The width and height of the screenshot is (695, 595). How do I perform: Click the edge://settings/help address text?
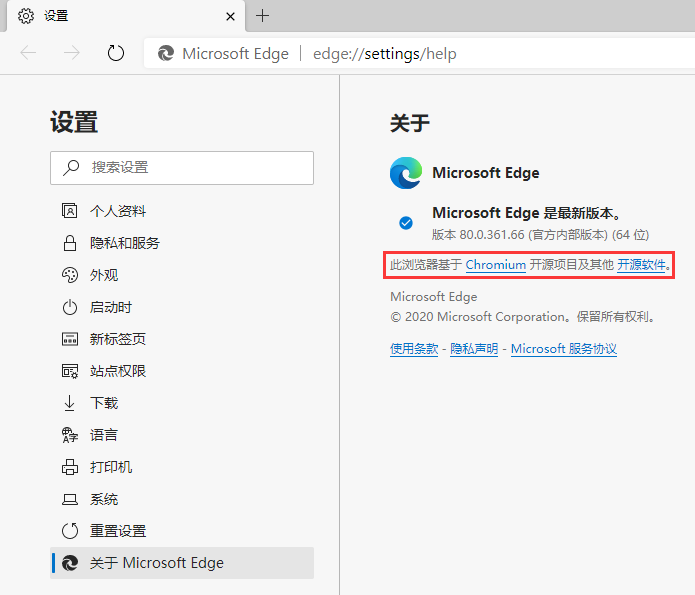click(x=384, y=54)
